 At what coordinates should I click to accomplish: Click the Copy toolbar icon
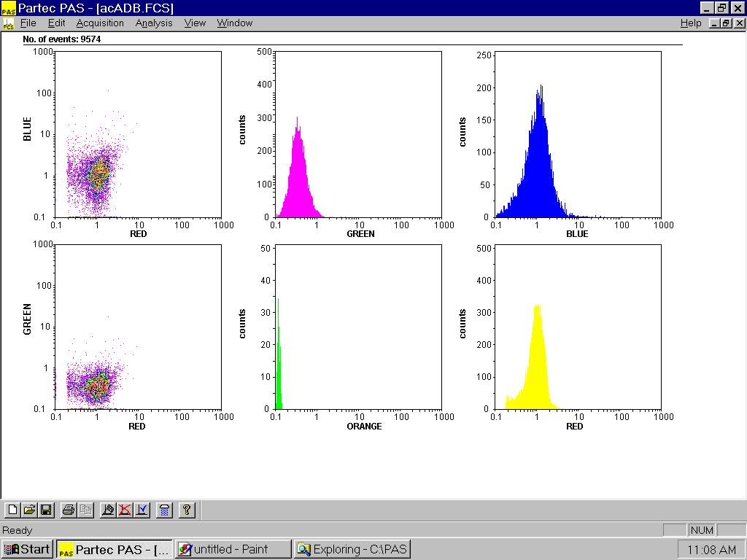coord(85,510)
